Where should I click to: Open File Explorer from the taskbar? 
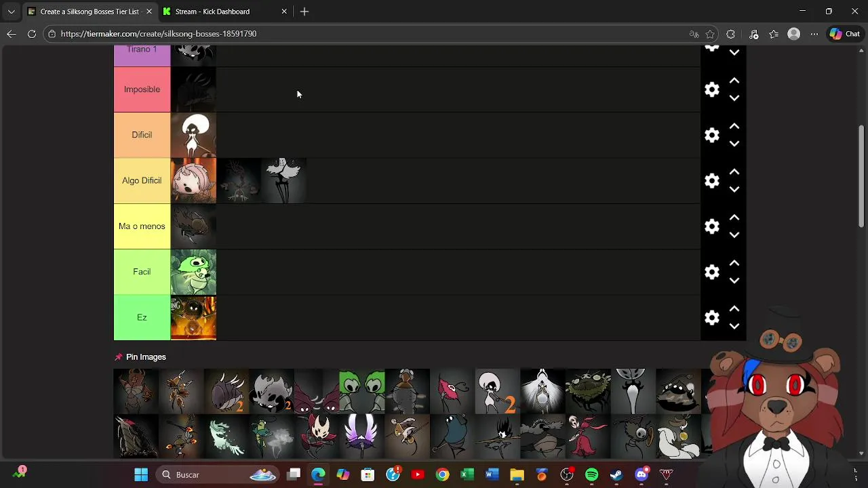coord(517,474)
